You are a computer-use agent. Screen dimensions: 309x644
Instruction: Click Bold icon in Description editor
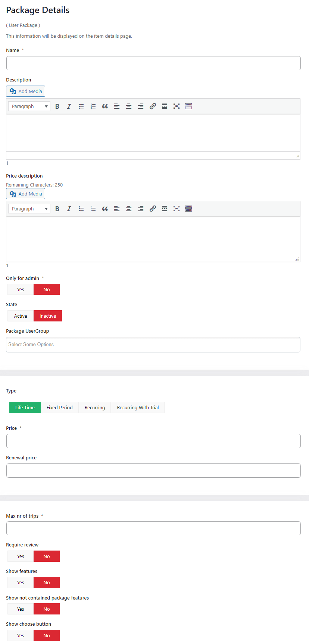57,107
